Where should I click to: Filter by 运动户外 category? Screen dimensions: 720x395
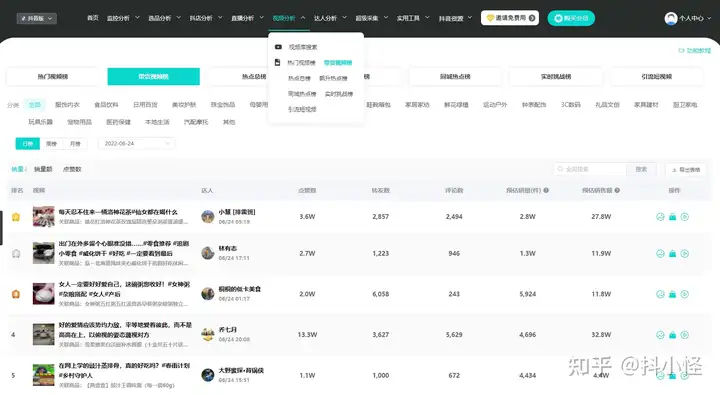pos(495,105)
